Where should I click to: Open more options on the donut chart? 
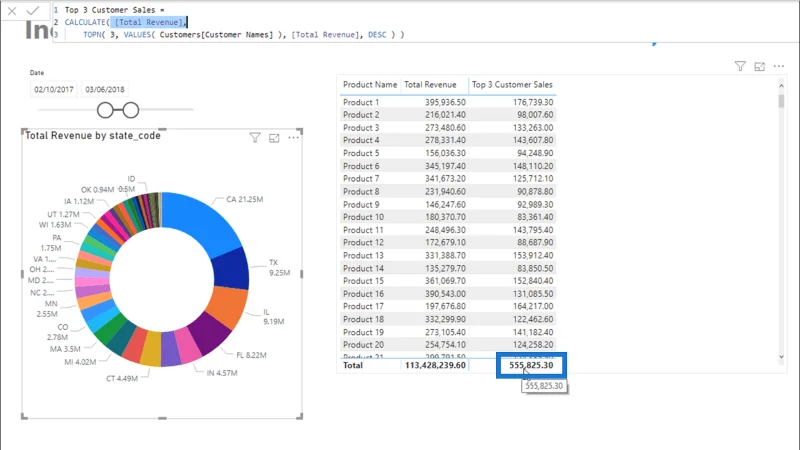pyautogui.click(x=293, y=138)
